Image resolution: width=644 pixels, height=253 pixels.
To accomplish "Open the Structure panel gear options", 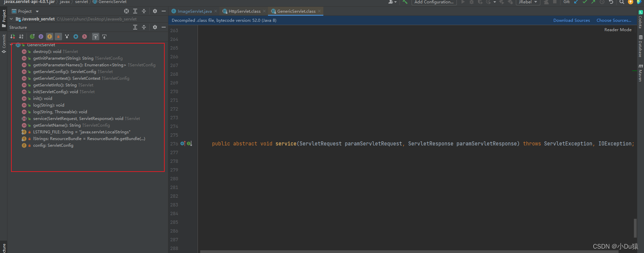I will pyautogui.click(x=155, y=27).
